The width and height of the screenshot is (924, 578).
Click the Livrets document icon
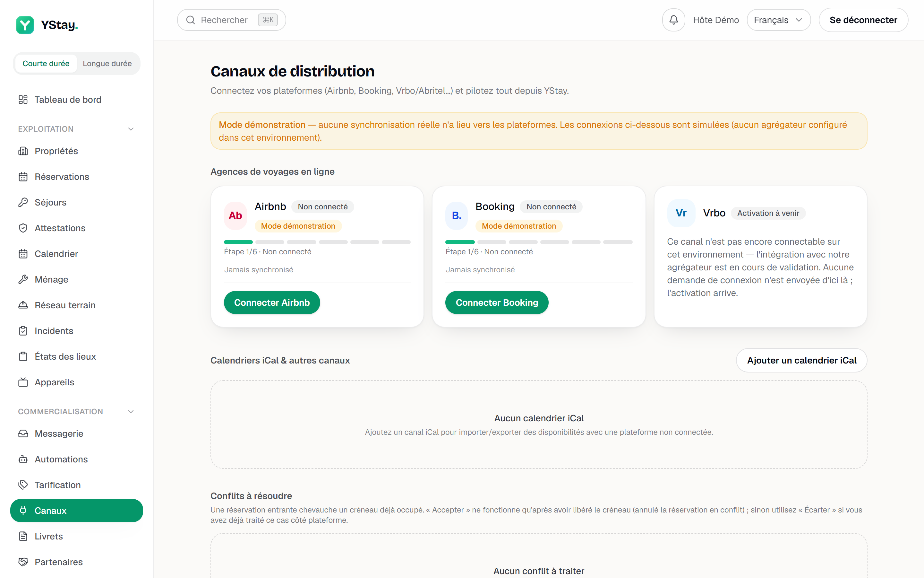23,536
